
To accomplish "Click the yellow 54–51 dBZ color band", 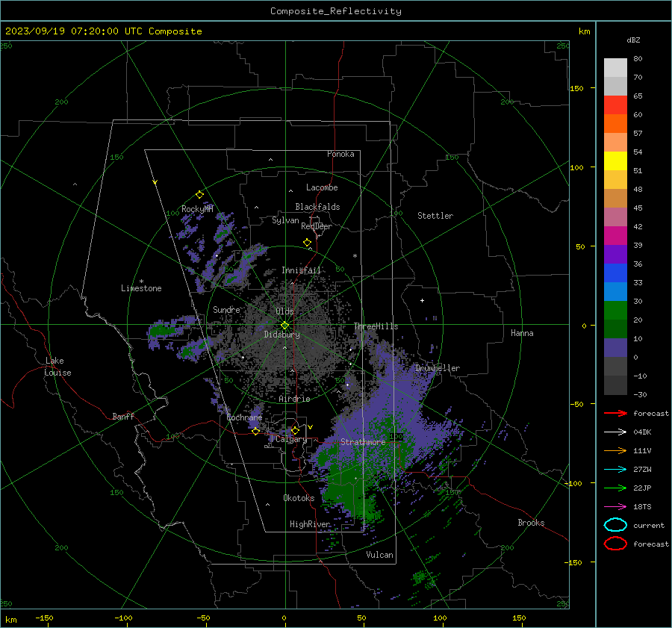I will (x=615, y=161).
